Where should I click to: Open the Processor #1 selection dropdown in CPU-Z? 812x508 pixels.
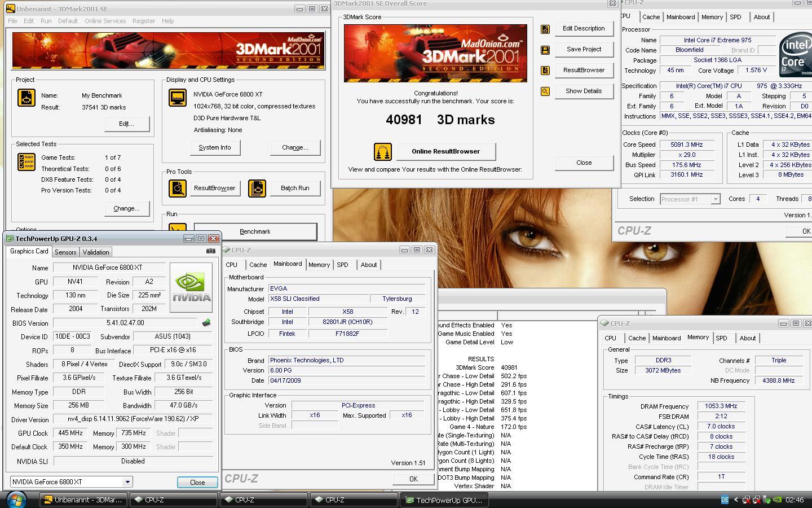pyautogui.click(x=715, y=199)
